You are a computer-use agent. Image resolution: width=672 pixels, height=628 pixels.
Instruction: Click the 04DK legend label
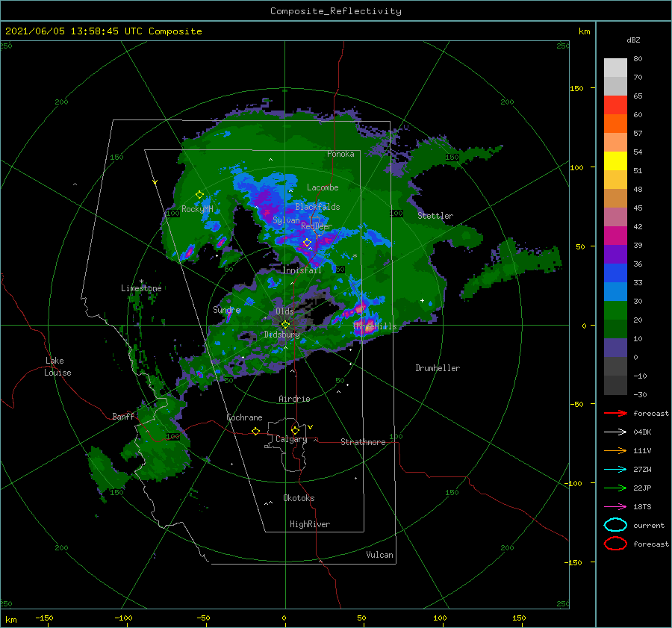pyautogui.click(x=642, y=432)
